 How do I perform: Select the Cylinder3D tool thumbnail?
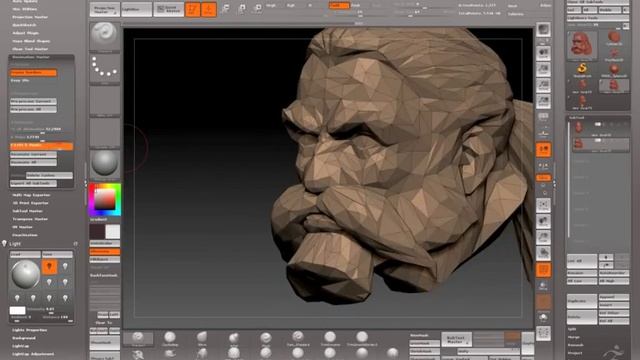point(614,38)
